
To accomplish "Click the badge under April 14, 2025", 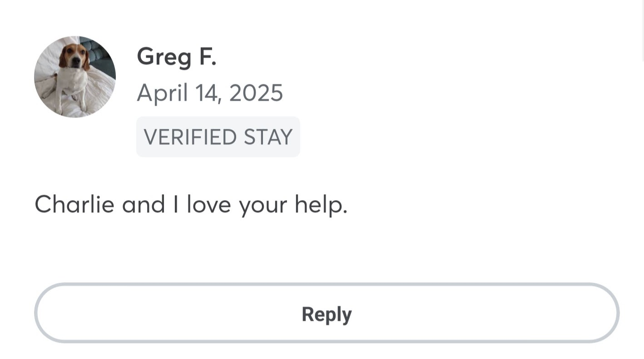I will (x=218, y=137).
